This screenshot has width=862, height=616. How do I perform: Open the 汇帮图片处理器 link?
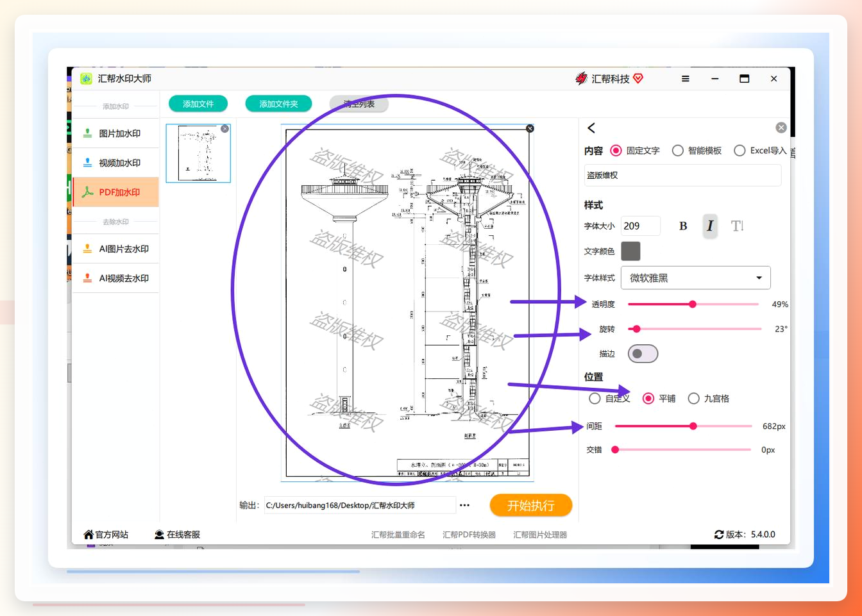pos(540,535)
